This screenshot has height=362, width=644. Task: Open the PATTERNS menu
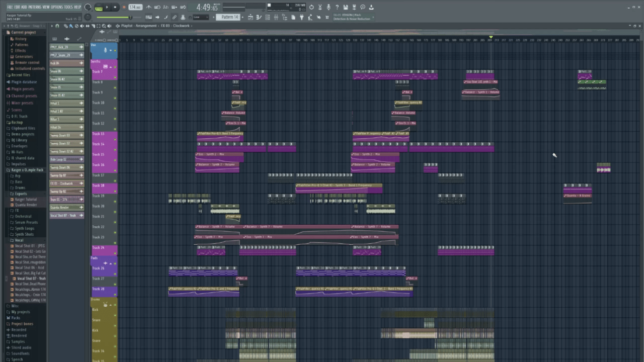35,7
